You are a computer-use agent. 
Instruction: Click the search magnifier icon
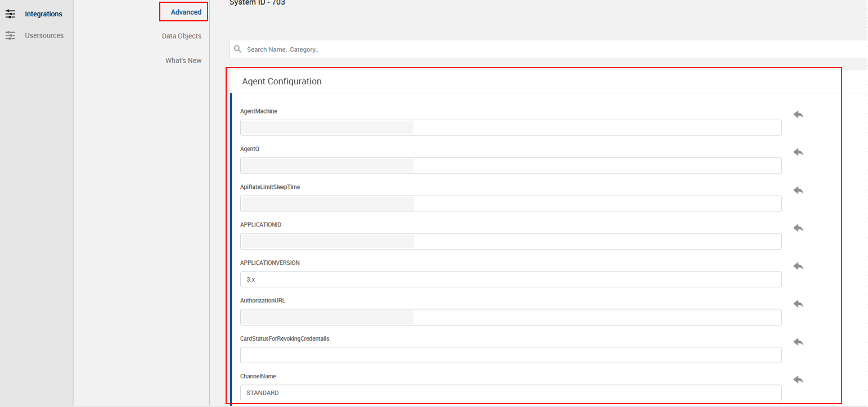point(238,49)
